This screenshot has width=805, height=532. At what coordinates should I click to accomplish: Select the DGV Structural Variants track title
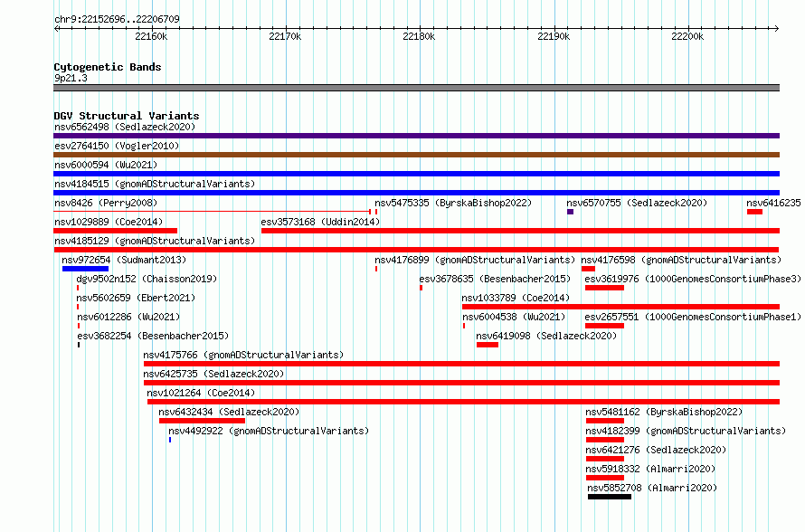pyautogui.click(x=127, y=116)
